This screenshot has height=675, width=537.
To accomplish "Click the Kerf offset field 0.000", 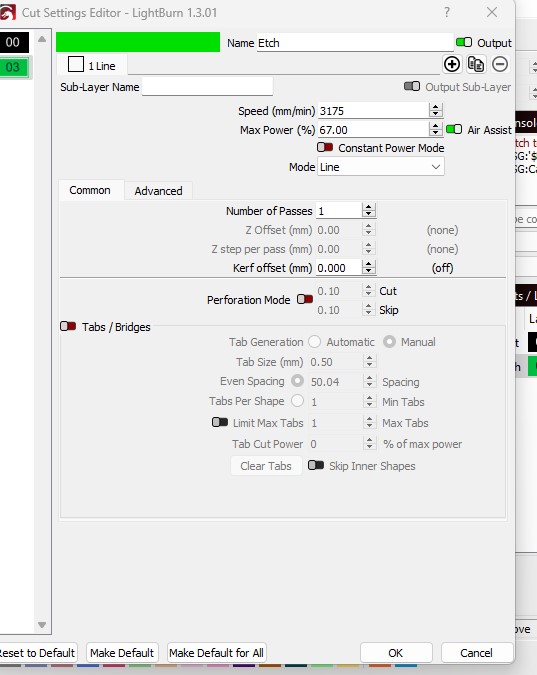I will tap(339, 268).
